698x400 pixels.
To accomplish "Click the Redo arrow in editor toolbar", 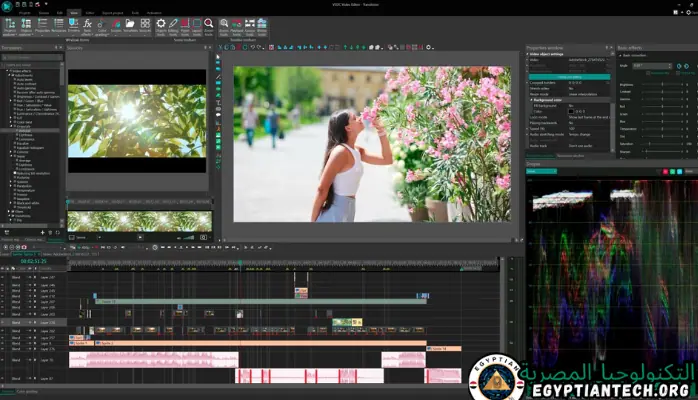I will point(259,47).
